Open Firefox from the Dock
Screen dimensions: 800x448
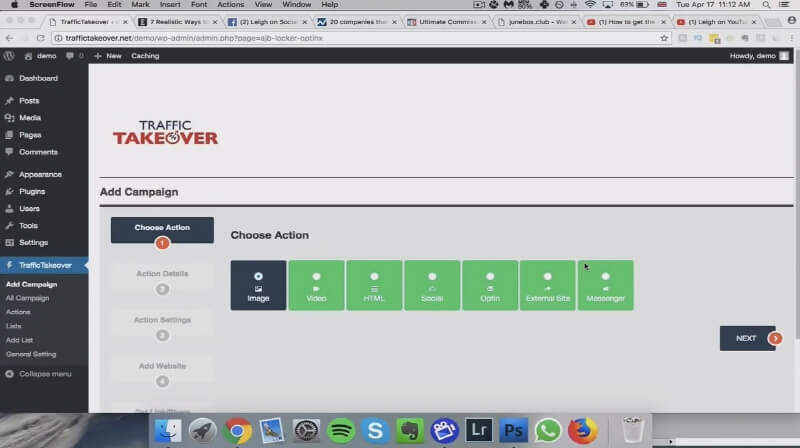tap(582, 431)
